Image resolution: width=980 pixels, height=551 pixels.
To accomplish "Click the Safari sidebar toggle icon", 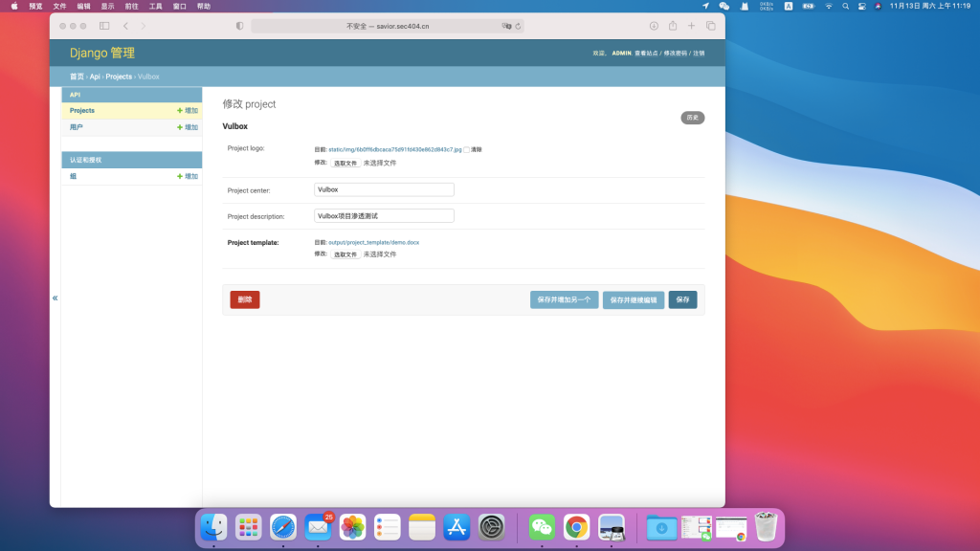I will [104, 26].
